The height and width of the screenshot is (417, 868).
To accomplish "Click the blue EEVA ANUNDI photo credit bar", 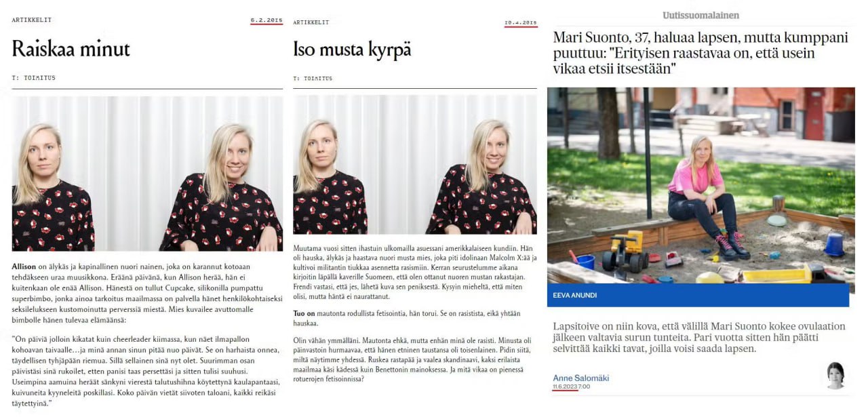I will click(x=698, y=295).
